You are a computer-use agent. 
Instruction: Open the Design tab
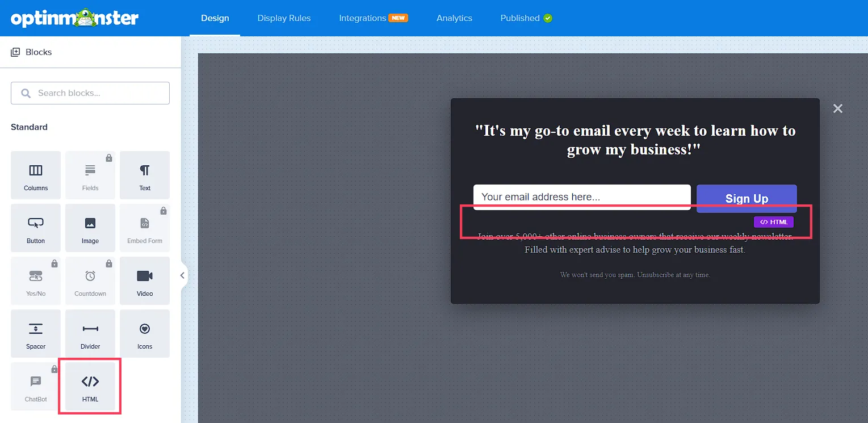215,18
